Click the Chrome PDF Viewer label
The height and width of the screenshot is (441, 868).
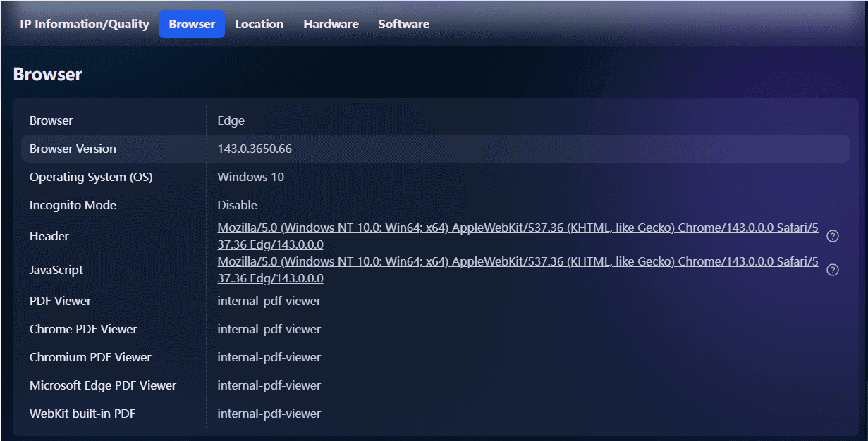pyautogui.click(x=83, y=329)
